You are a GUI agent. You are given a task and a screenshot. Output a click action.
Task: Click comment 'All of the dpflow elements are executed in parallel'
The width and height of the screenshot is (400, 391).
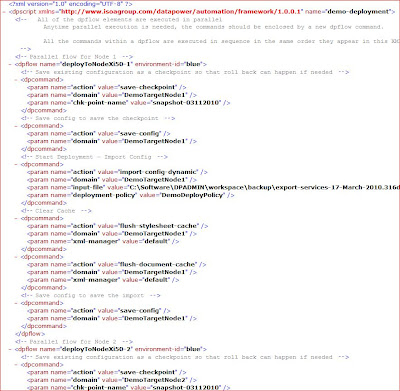(129, 19)
